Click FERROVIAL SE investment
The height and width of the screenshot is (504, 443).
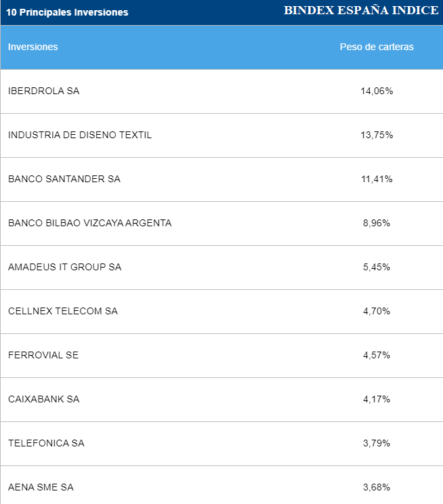point(43,355)
